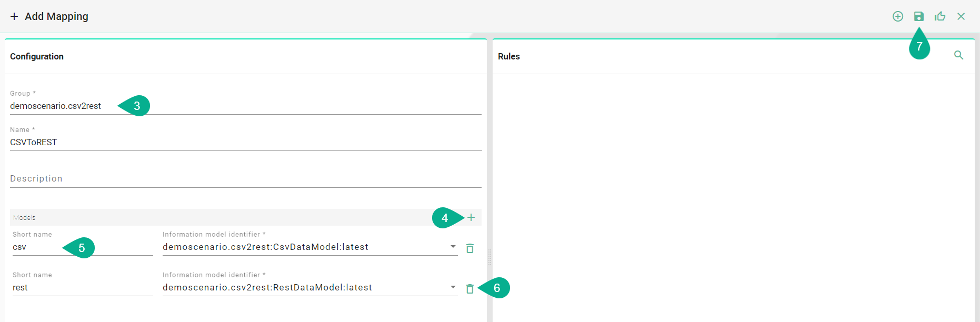Viewport: 980px width, 322px height.
Task: Delete the rest model row
Action: click(470, 288)
